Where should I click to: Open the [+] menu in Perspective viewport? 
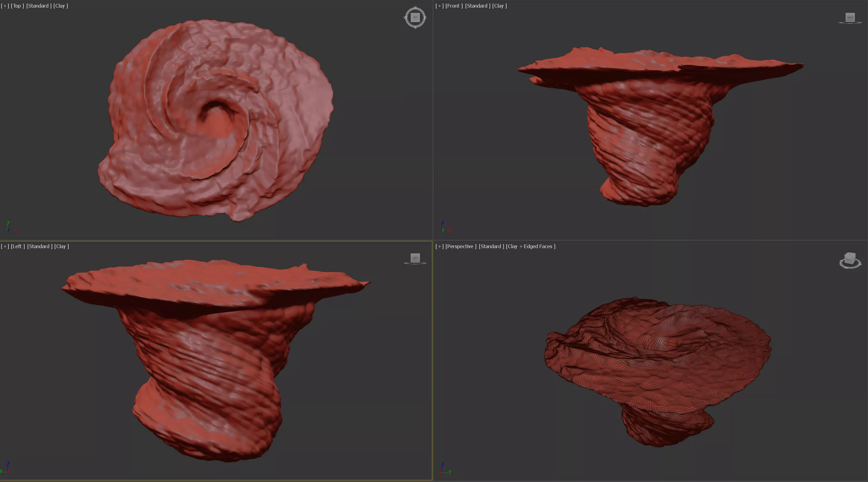coord(439,246)
